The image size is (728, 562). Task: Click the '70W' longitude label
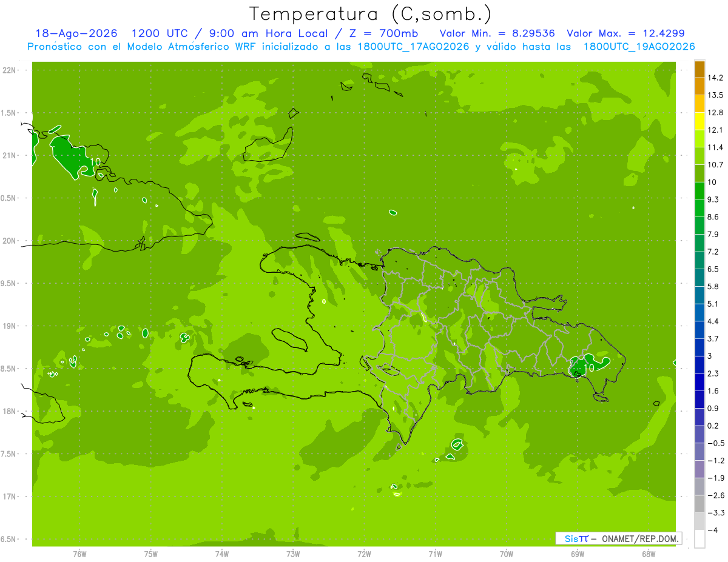[506, 554]
